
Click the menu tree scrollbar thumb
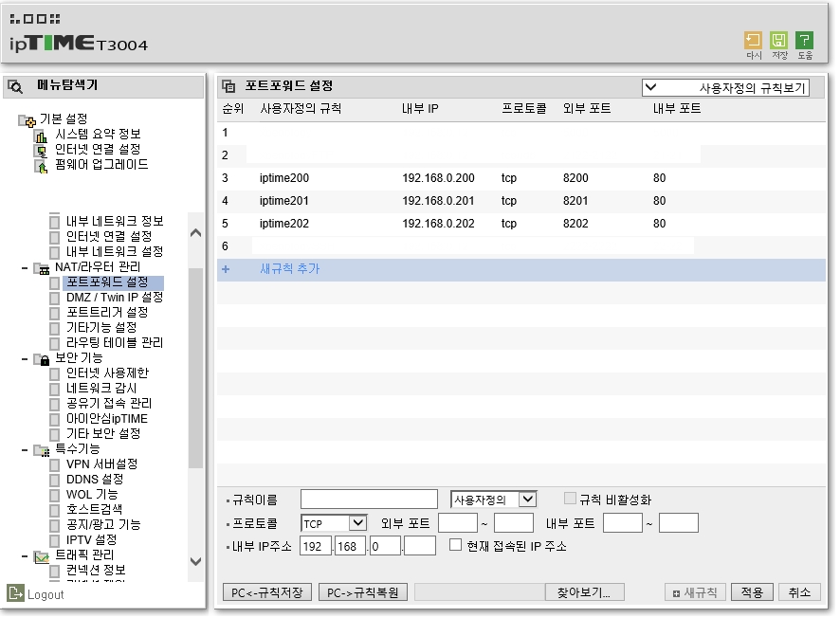[195, 368]
